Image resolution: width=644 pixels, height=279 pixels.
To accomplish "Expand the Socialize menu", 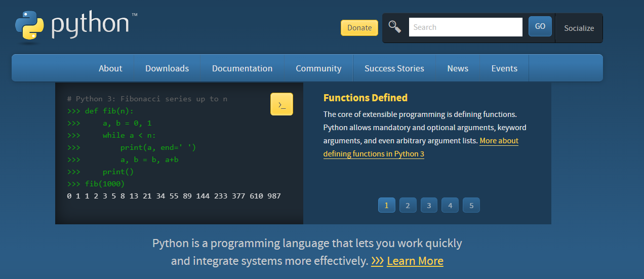I will point(579,28).
